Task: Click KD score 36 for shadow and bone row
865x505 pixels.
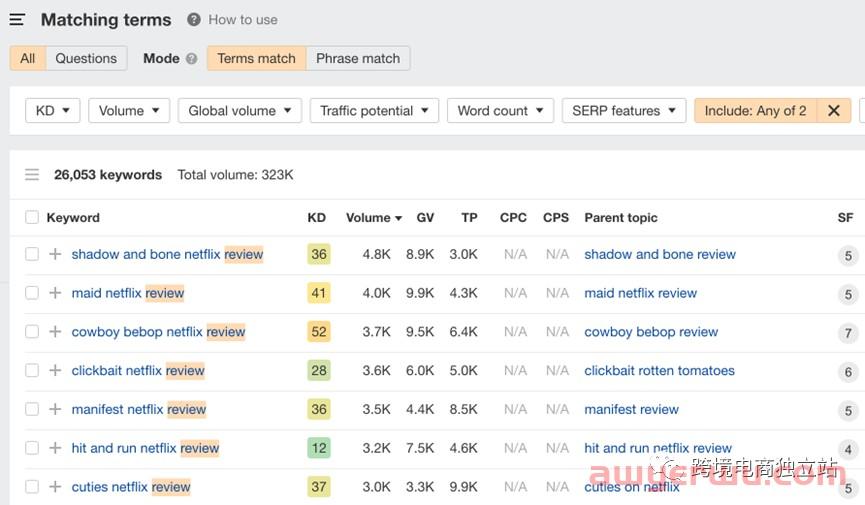Action: pyautogui.click(x=319, y=254)
